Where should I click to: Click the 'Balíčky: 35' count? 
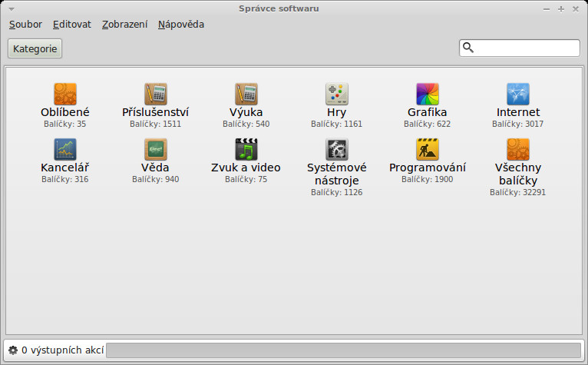pos(65,124)
